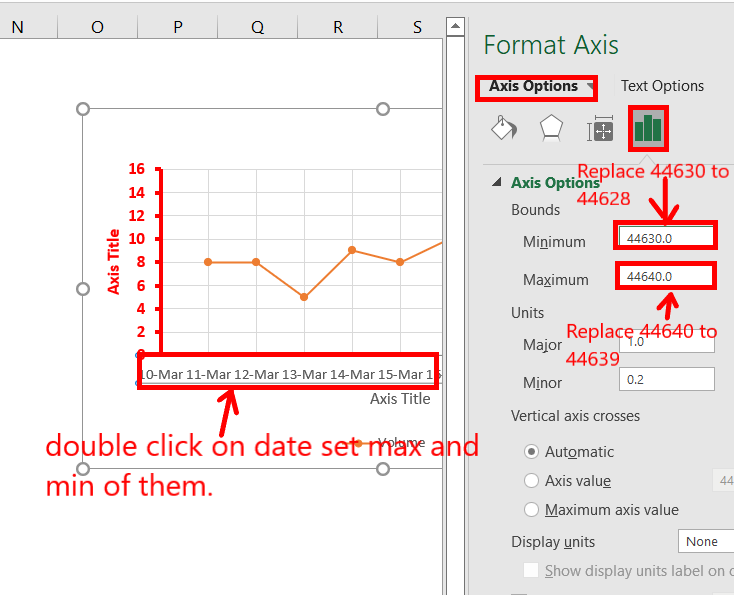Click the vertical red Axis Title label
The image size is (734, 595).
(113, 262)
